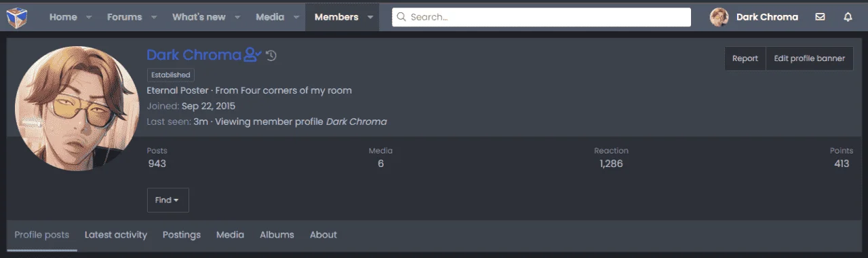Click the follow user icon beside username
The height and width of the screenshot is (258, 868).
click(252, 55)
